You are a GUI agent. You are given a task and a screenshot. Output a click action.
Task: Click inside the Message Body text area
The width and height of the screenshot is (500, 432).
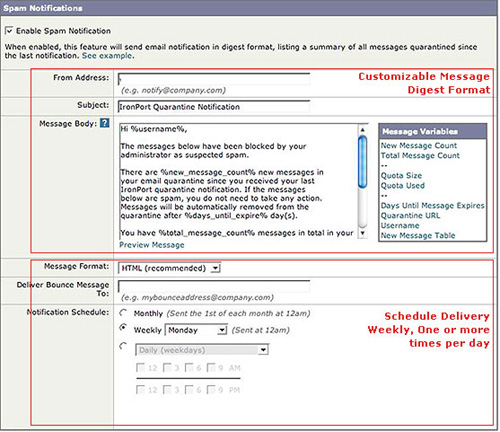[x=238, y=181]
